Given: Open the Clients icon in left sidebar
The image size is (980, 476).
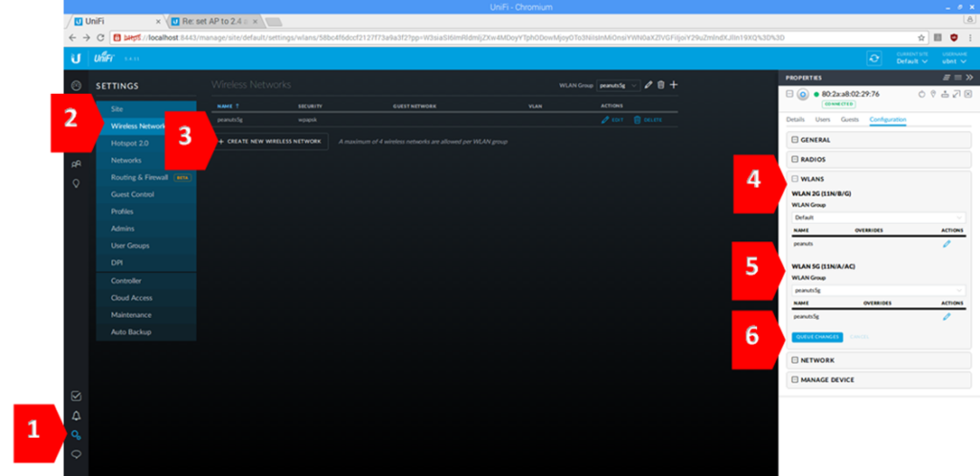Looking at the screenshot, I should [77, 164].
